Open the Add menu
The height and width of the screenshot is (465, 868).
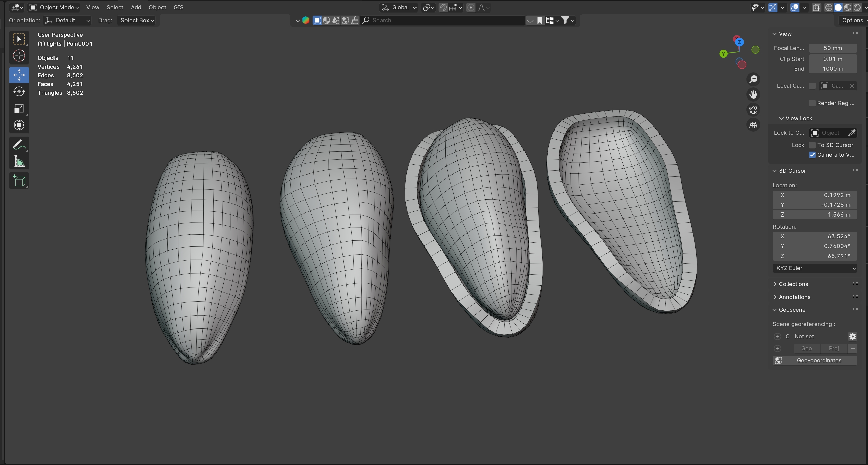[x=136, y=7]
